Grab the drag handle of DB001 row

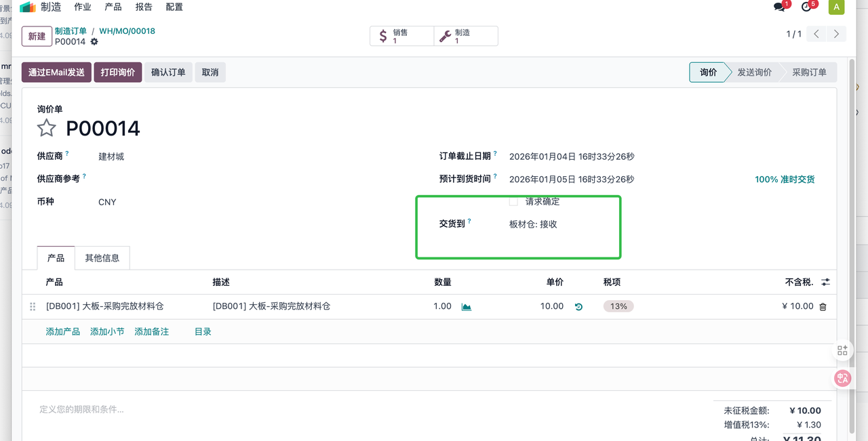pos(32,307)
